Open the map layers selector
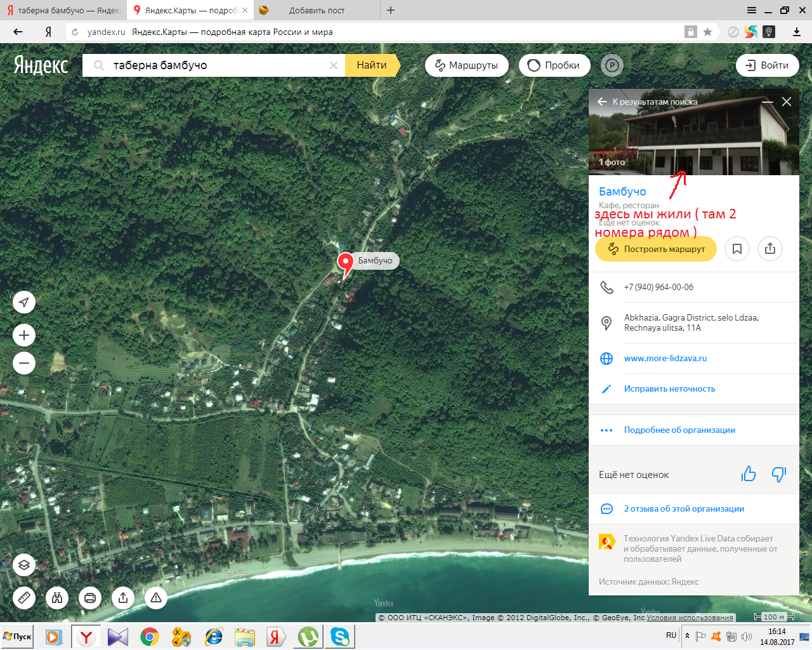The width and height of the screenshot is (812, 650). (24, 565)
